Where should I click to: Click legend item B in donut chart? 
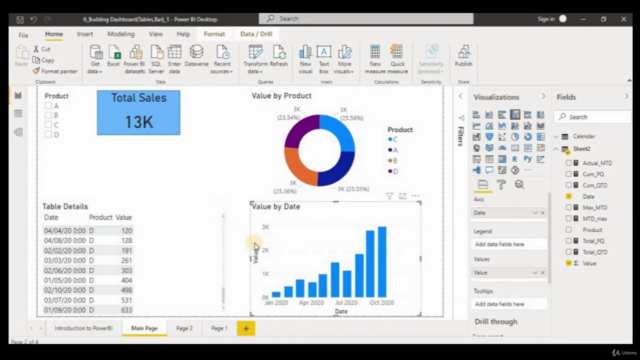[393, 161]
